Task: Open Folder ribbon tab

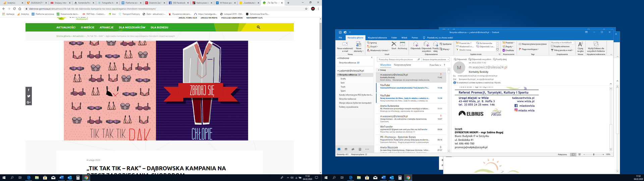Action: 394,38
